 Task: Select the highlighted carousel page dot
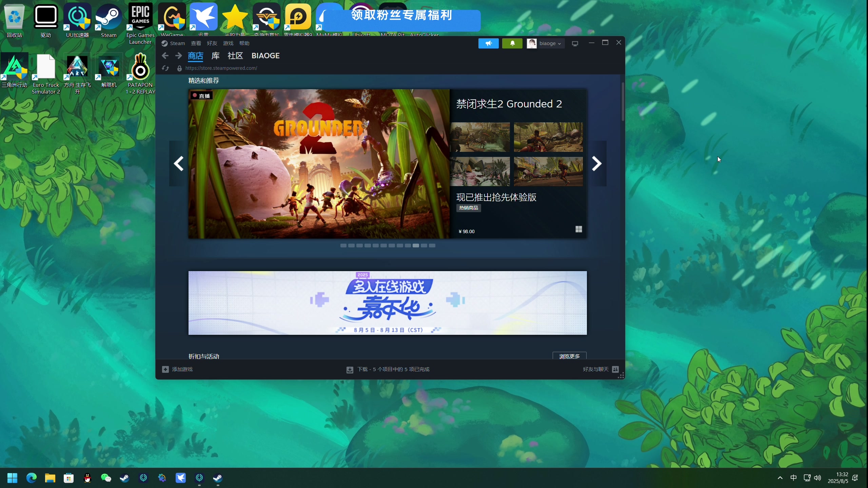point(416,246)
